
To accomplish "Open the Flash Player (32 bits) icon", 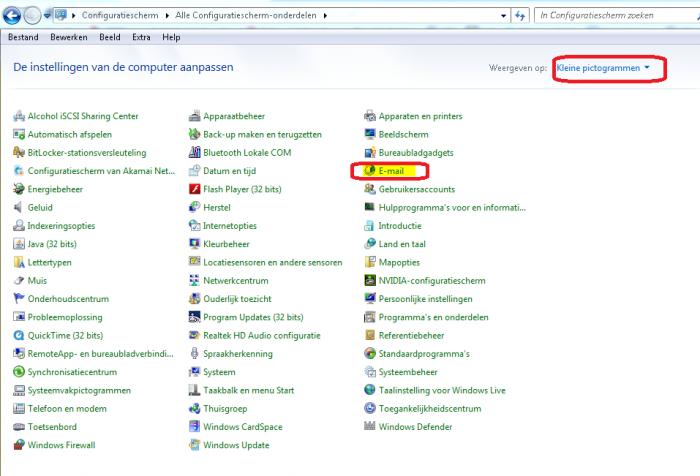I will click(194, 189).
